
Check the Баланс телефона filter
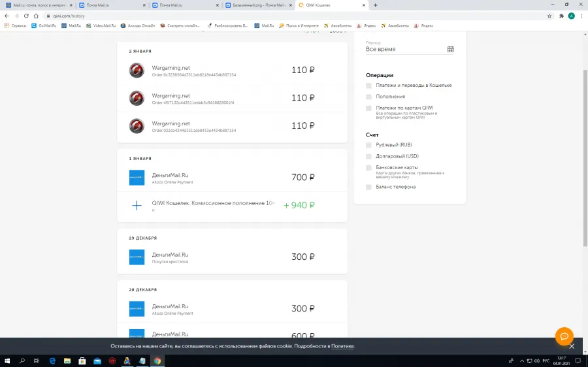tap(368, 187)
